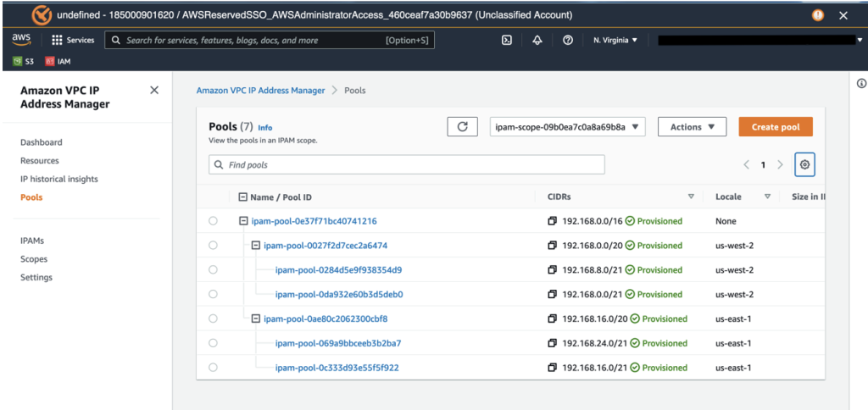Open pool link ipam-pool-0c333d93e55f5f922
Viewport: 868px width, 410px height.
pos(337,368)
